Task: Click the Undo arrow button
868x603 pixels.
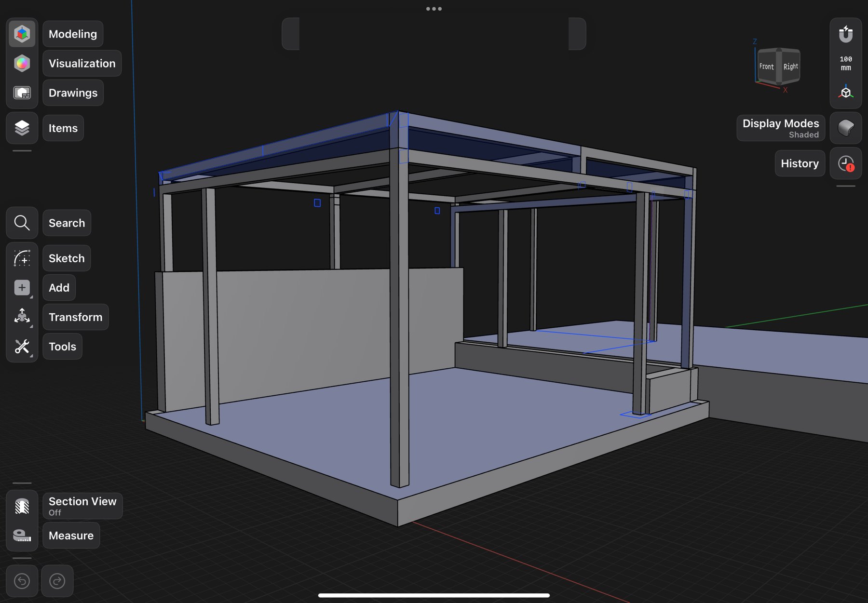Action: point(22,581)
